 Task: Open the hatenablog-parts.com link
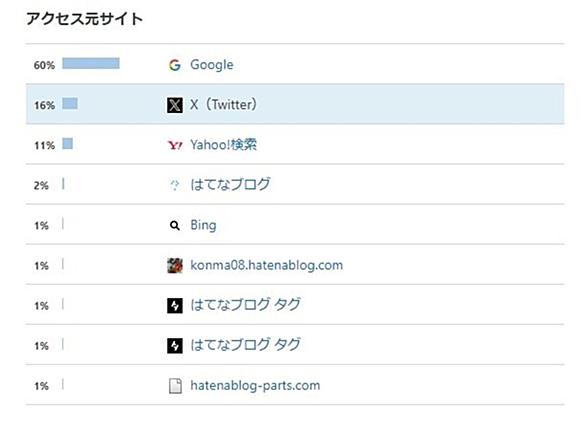click(x=255, y=386)
